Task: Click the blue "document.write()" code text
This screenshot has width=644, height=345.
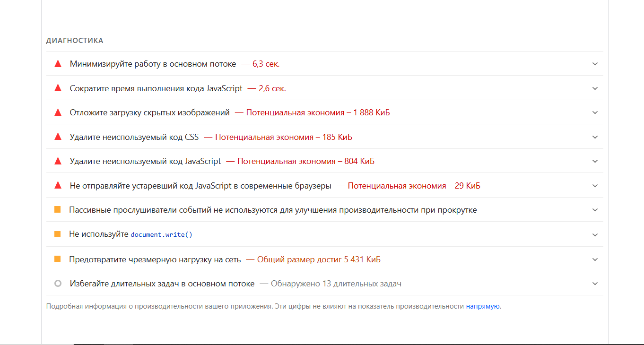Action: pyautogui.click(x=161, y=234)
